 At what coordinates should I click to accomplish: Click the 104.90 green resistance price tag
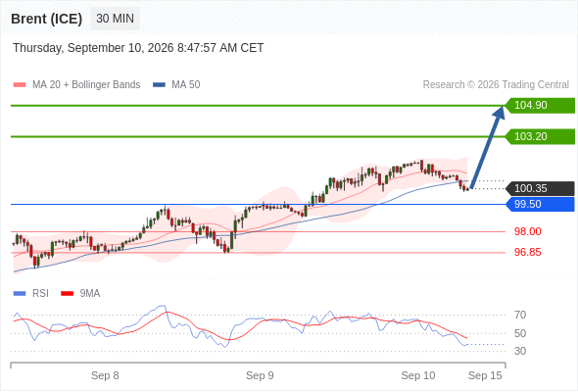click(540, 106)
